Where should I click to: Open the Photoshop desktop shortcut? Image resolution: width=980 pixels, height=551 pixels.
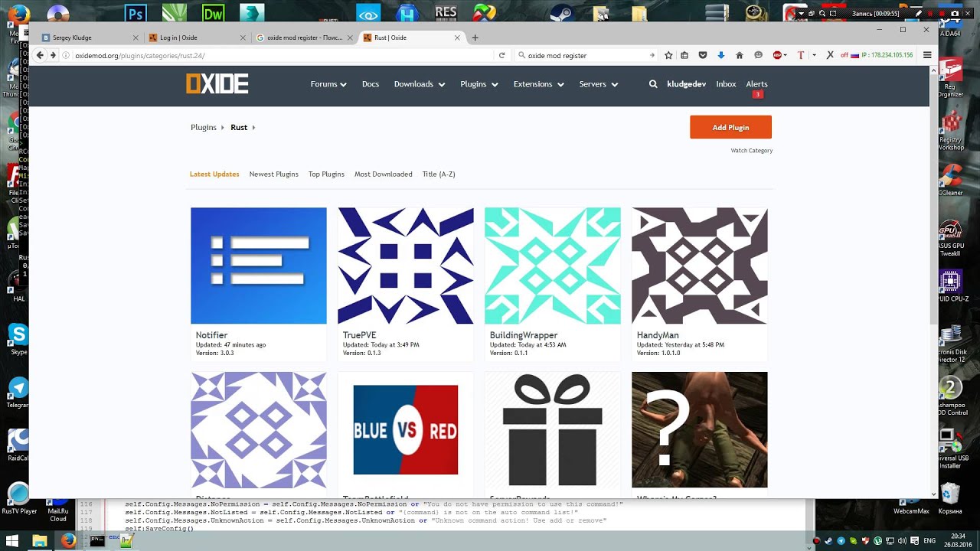(x=136, y=13)
